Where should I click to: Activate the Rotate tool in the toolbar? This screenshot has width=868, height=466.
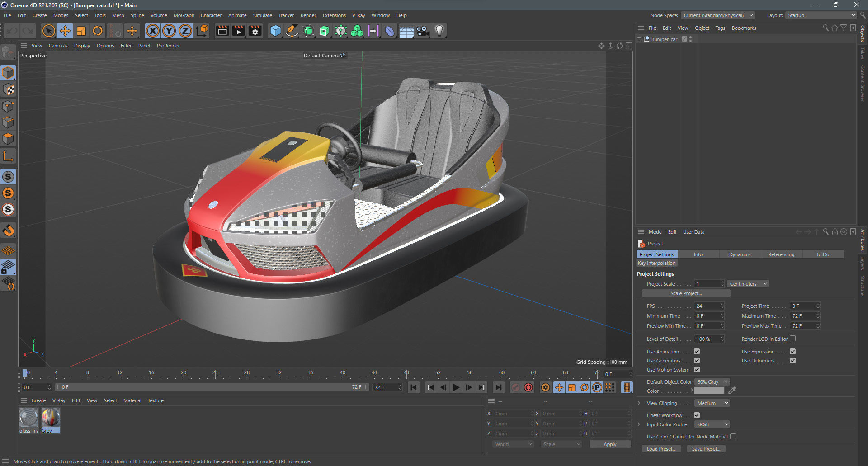pyautogui.click(x=97, y=31)
